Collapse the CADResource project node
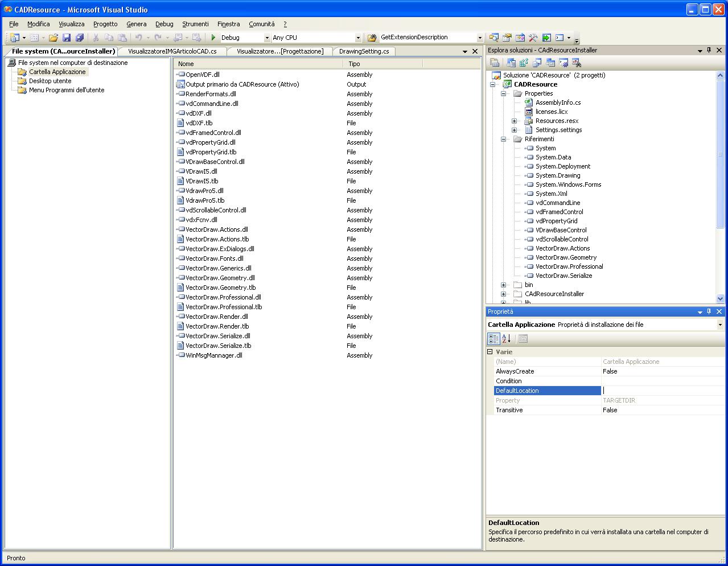The width and height of the screenshot is (728, 566). point(493,84)
